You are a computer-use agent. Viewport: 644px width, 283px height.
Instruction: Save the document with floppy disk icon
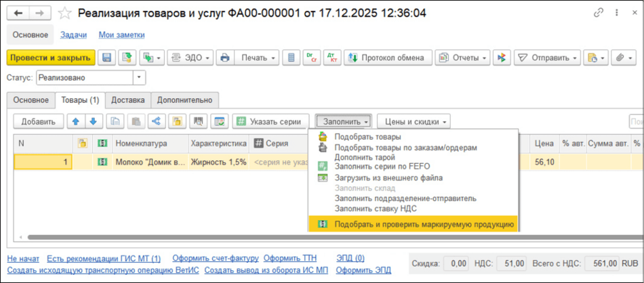point(106,58)
